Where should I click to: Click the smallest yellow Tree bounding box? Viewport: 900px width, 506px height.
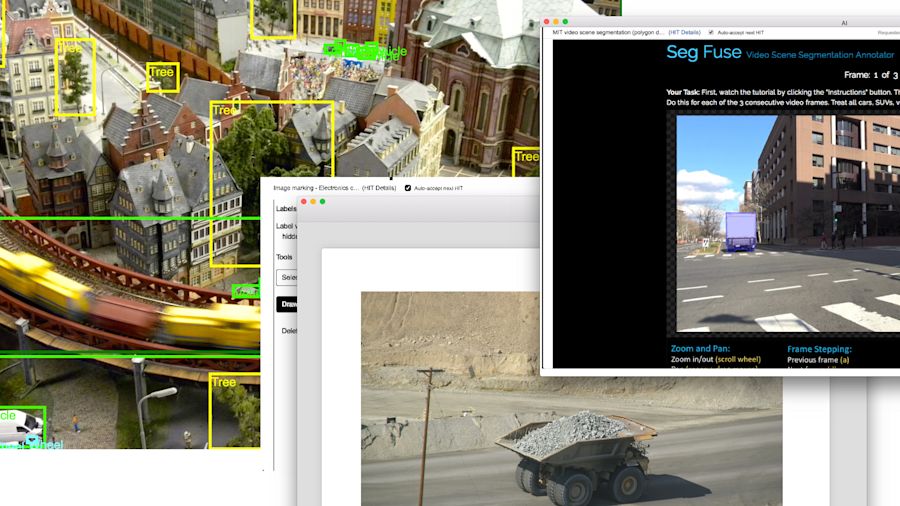(x=162, y=77)
